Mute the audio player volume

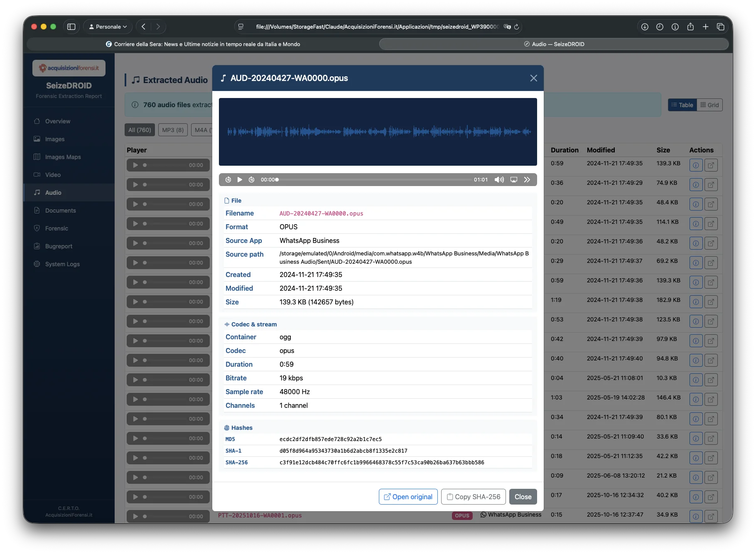(x=499, y=179)
